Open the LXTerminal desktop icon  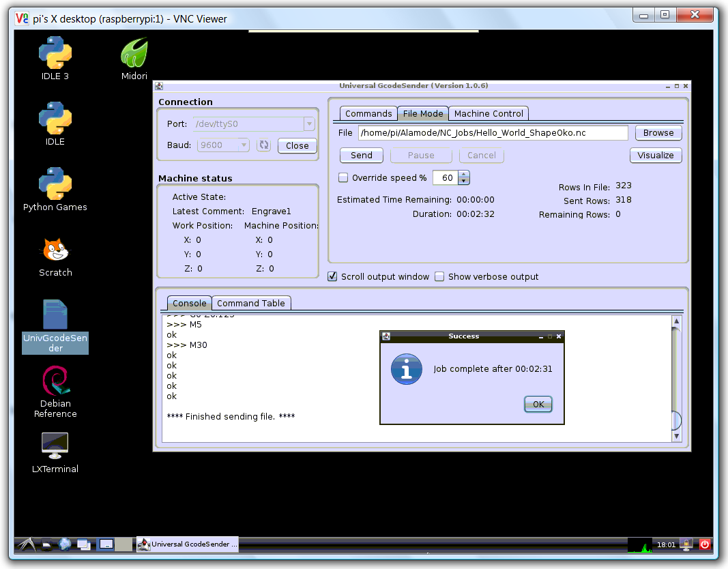point(55,447)
